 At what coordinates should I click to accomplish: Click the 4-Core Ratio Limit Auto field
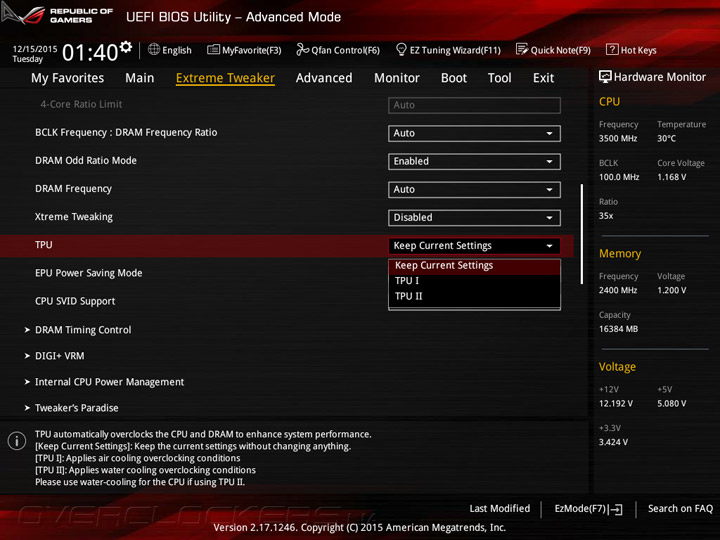(474, 105)
